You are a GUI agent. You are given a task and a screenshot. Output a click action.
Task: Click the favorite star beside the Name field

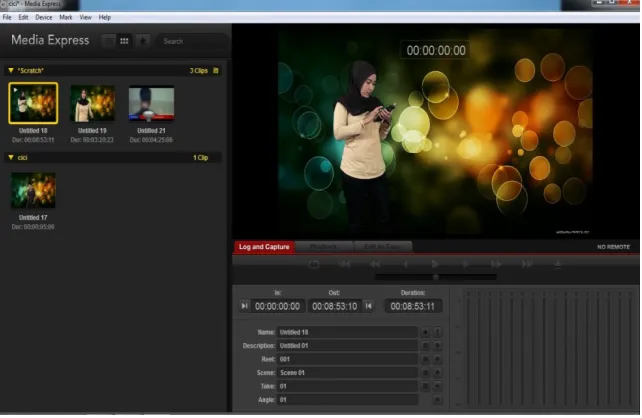[426, 333]
